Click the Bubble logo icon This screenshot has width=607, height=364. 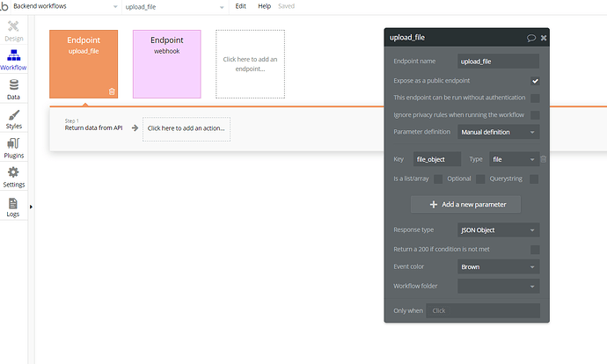pyautogui.click(x=4, y=6)
